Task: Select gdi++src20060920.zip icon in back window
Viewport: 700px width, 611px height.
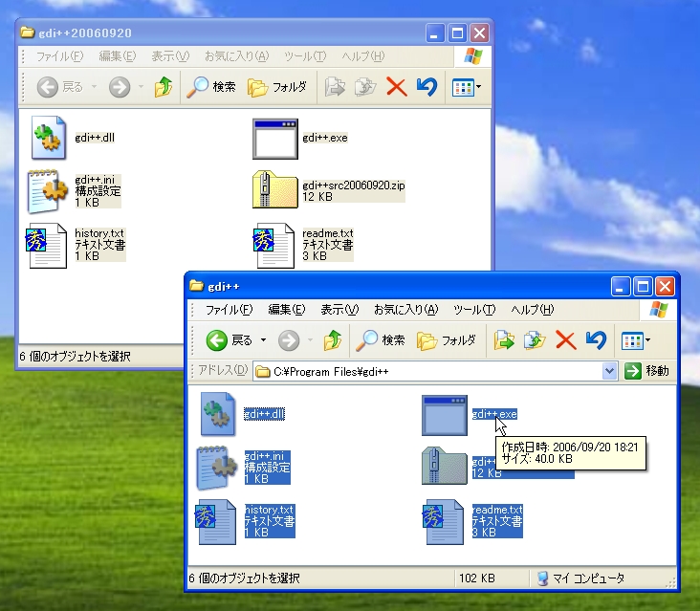Action: 275,189
